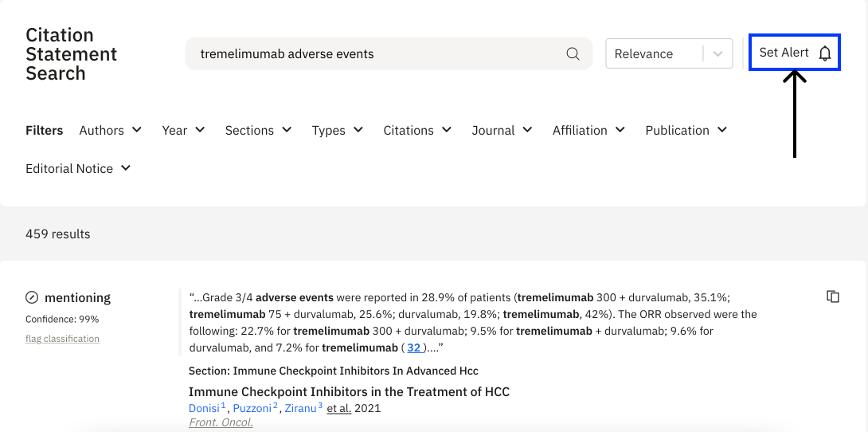This screenshot has width=868, height=432.
Task: Click the mentioning compass icon
Action: pyautogui.click(x=32, y=298)
